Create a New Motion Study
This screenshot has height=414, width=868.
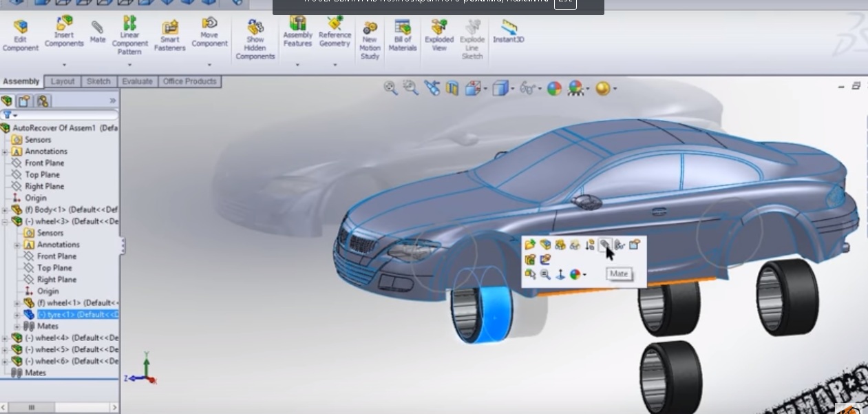point(370,40)
